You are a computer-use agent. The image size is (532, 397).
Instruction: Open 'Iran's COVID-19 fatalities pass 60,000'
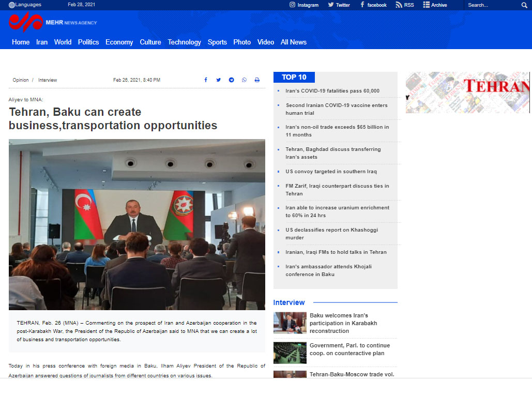click(332, 91)
